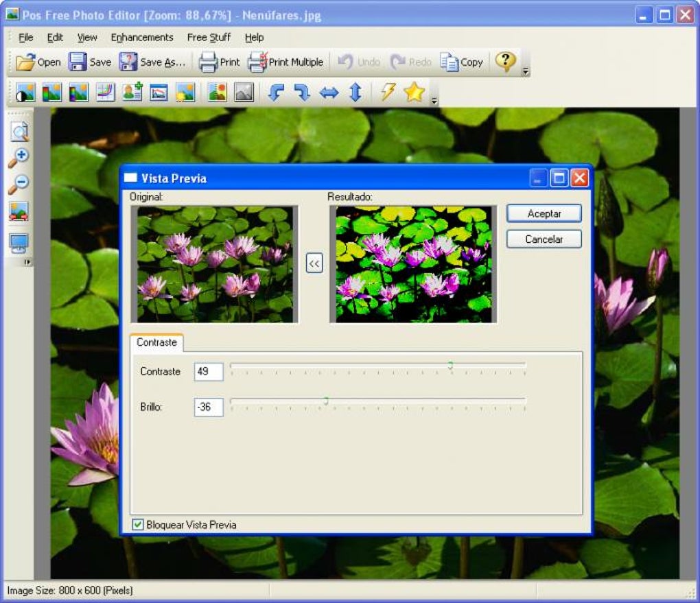Close the Vista Previa dialog
This screenshot has height=603, width=700.
(579, 178)
